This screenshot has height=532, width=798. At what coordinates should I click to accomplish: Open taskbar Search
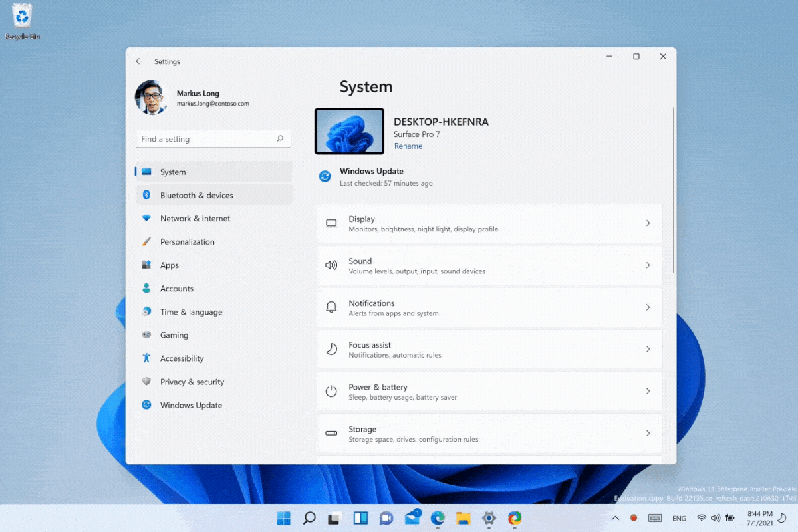tap(309, 518)
